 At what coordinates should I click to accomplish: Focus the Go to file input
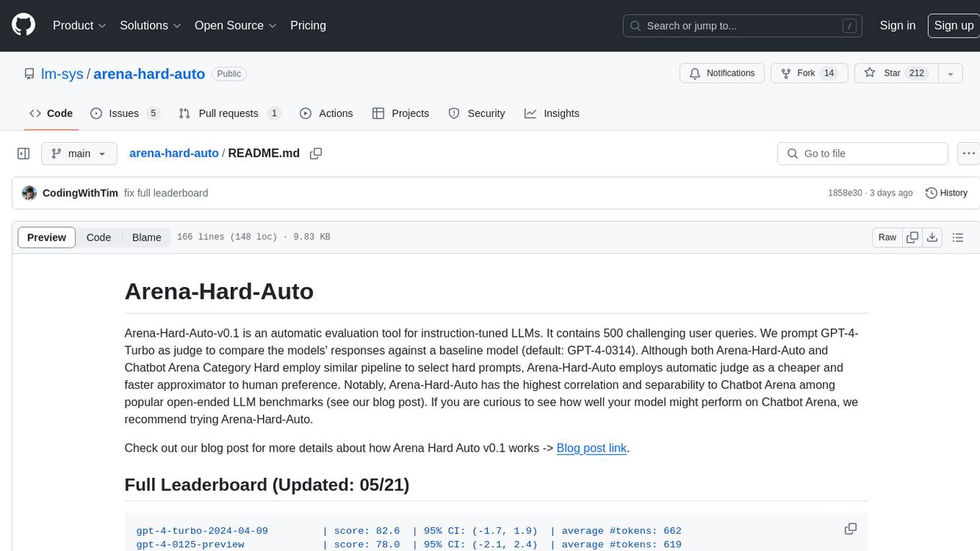863,154
